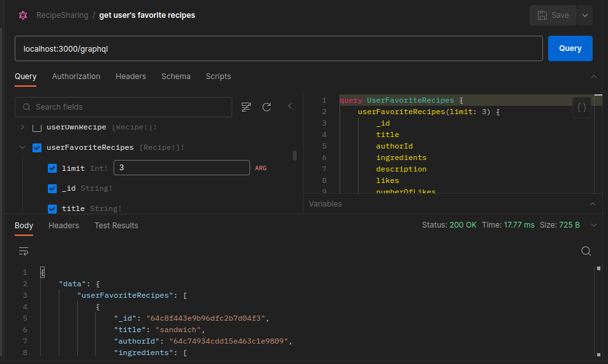The height and width of the screenshot is (364, 608).
Task: Open the request Headers tab
Action: click(131, 76)
